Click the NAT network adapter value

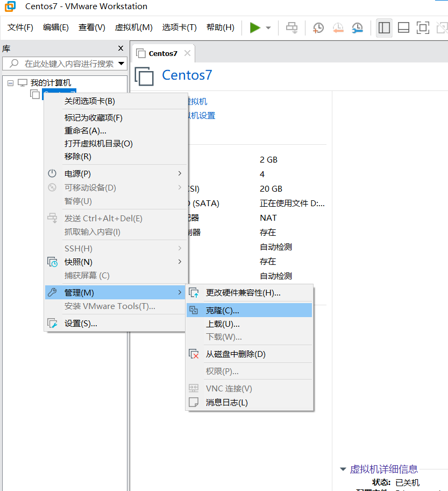pos(268,218)
